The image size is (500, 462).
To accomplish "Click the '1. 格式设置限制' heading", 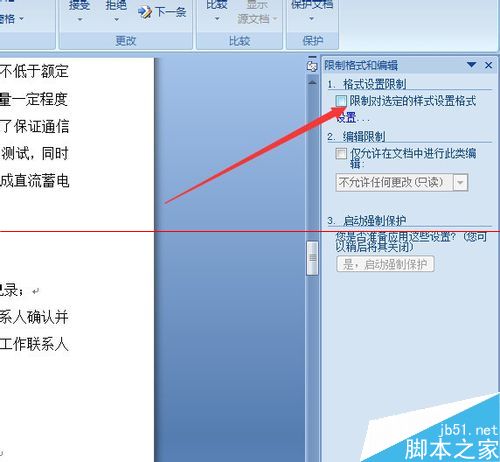I will pyautogui.click(x=367, y=84).
